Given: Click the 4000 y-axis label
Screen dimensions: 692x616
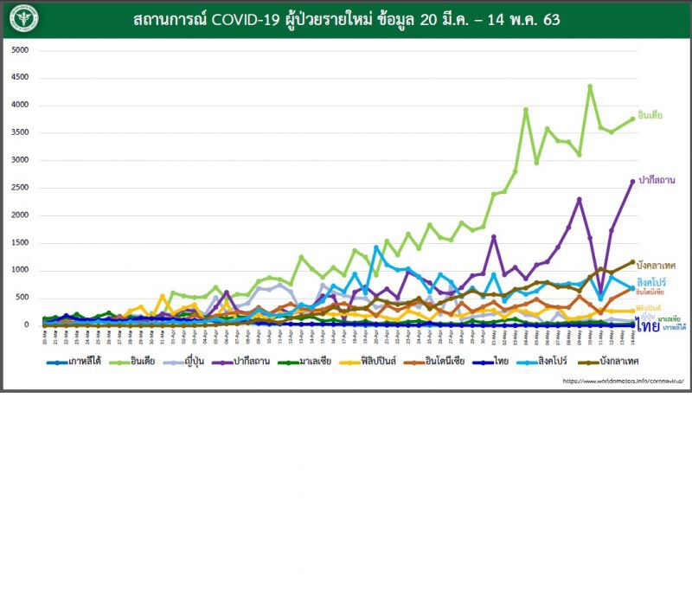Looking at the screenshot, I should click(20, 105).
